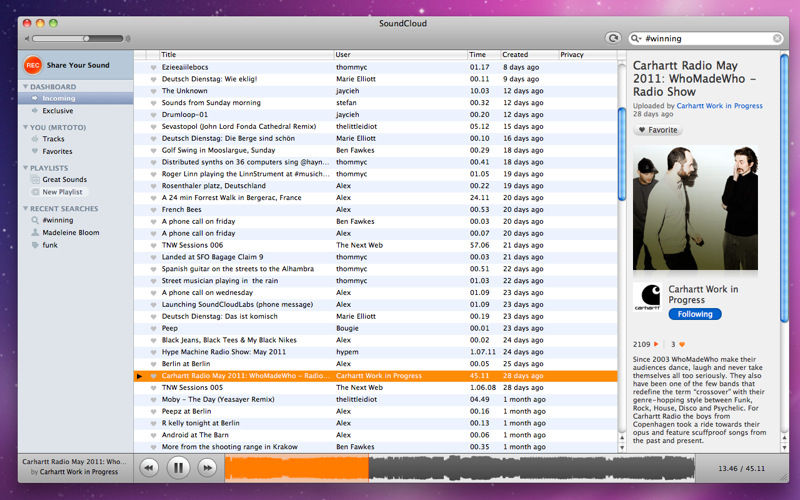Click the details panel scrollbar thumb

[784, 188]
